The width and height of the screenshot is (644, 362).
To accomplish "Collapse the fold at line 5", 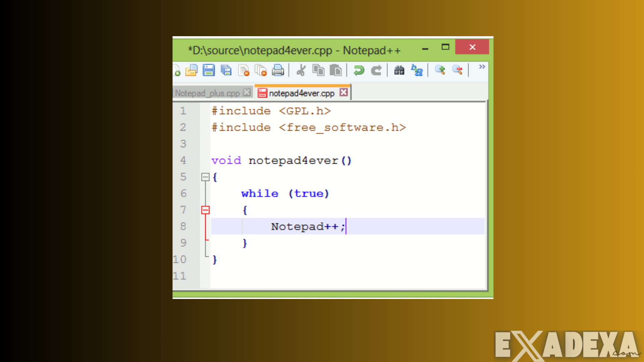I will point(206,177).
